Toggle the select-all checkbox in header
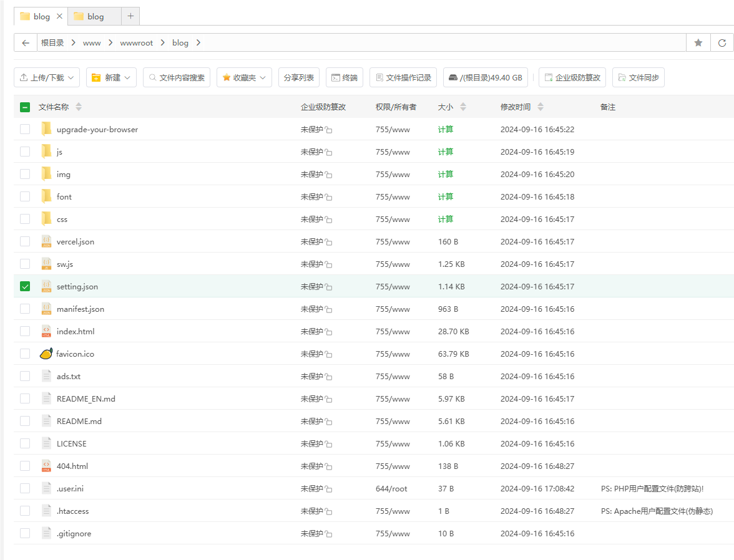 pos(25,107)
